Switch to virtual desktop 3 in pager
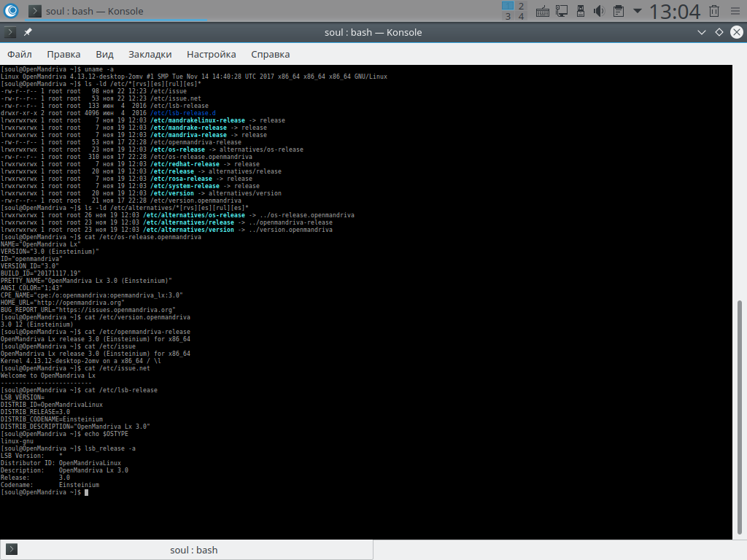747x560 pixels. 508,16
